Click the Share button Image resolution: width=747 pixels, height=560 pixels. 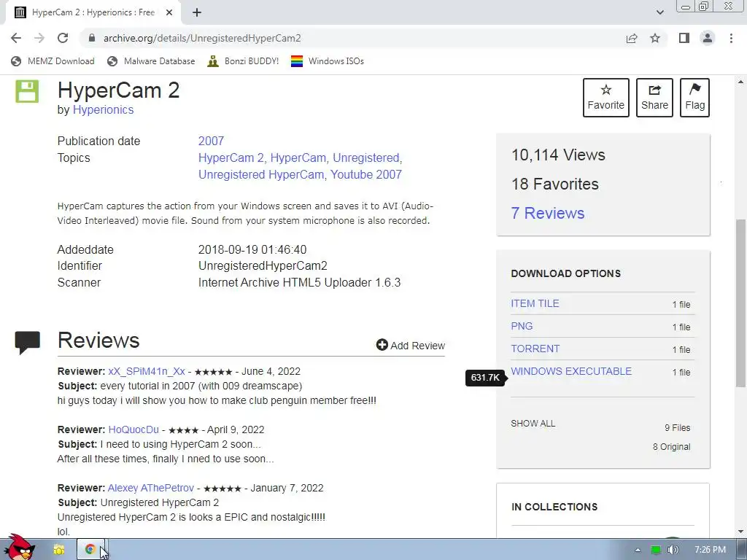coord(654,98)
